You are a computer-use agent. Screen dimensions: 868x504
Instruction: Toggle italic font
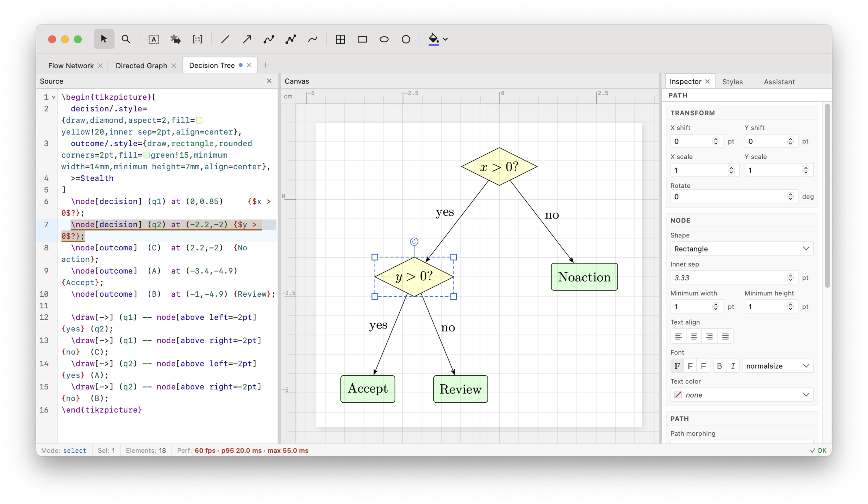[x=733, y=366]
